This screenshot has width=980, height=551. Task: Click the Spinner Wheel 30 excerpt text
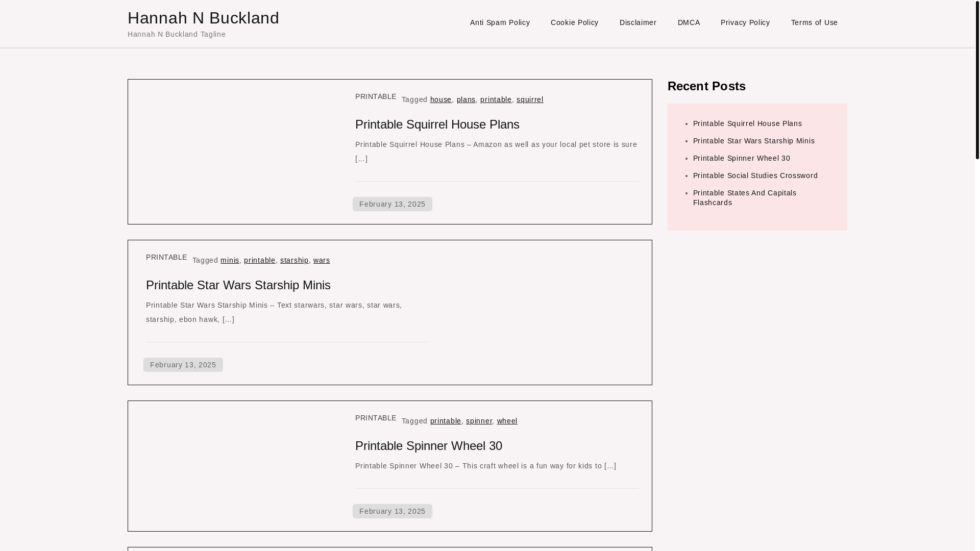[x=485, y=466]
